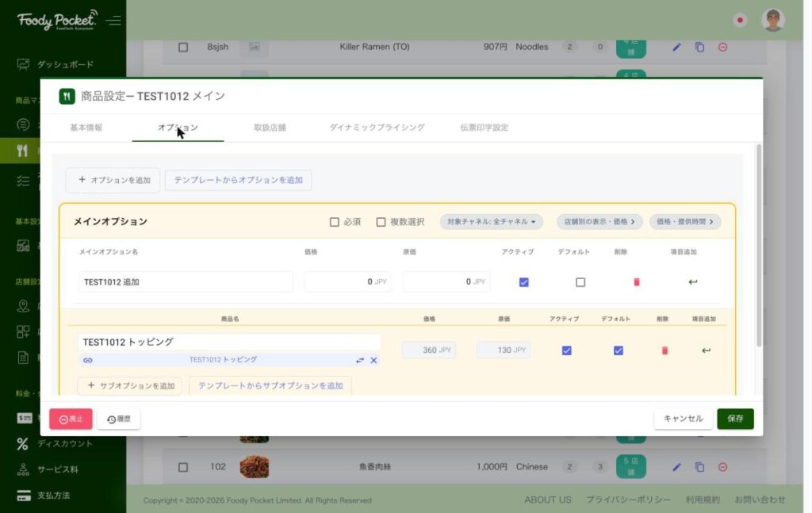Expand 店舗別の表示・価格 settings
This screenshot has height=513, width=812.
(599, 221)
